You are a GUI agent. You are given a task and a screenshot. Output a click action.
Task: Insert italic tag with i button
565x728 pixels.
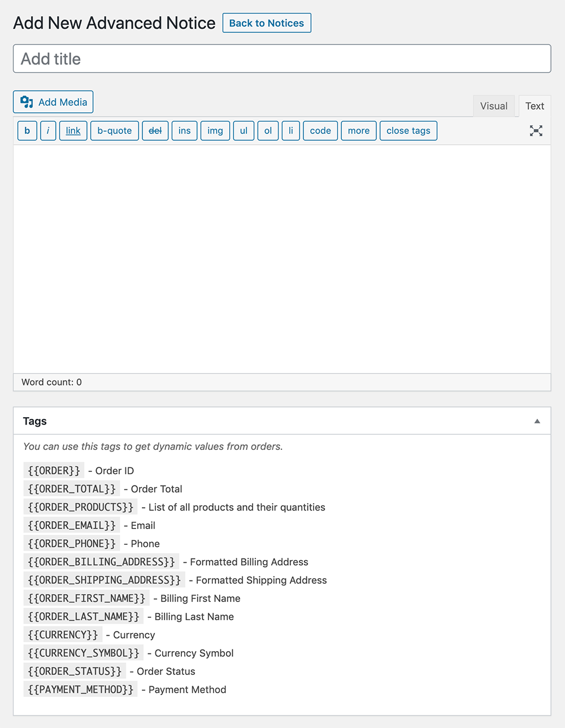coord(48,131)
